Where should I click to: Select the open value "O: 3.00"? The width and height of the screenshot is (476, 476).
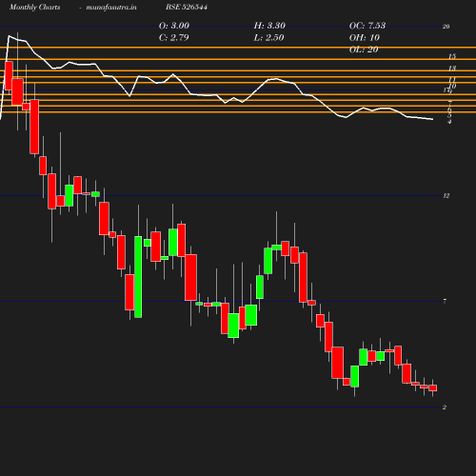[174, 26]
